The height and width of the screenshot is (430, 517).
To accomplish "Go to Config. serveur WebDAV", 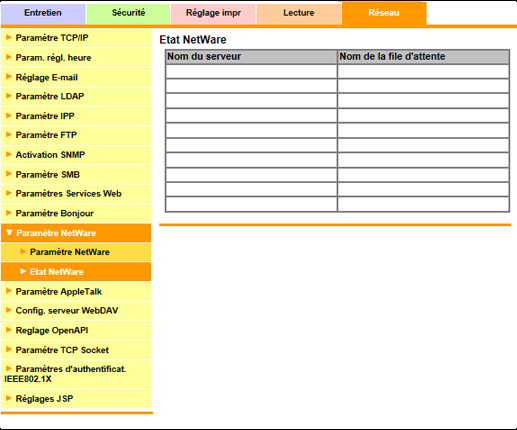I will (x=76, y=311).
